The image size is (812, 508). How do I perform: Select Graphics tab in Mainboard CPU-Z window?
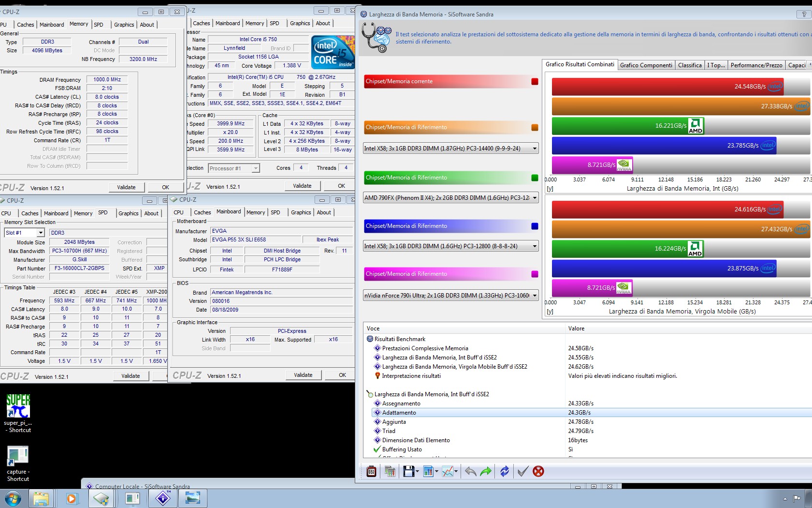[x=301, y=212]
